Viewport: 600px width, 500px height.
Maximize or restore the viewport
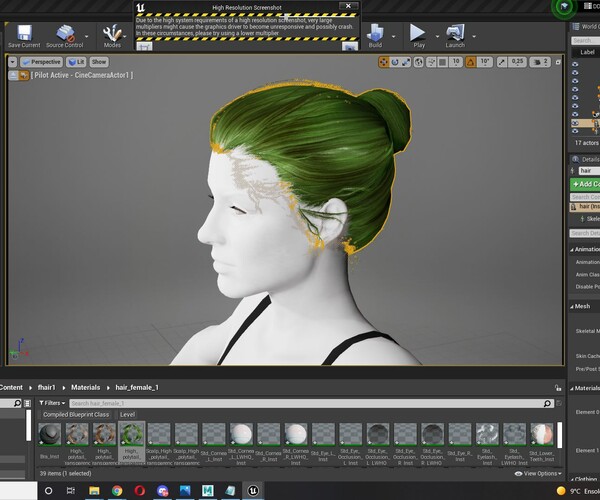[558, 62]
